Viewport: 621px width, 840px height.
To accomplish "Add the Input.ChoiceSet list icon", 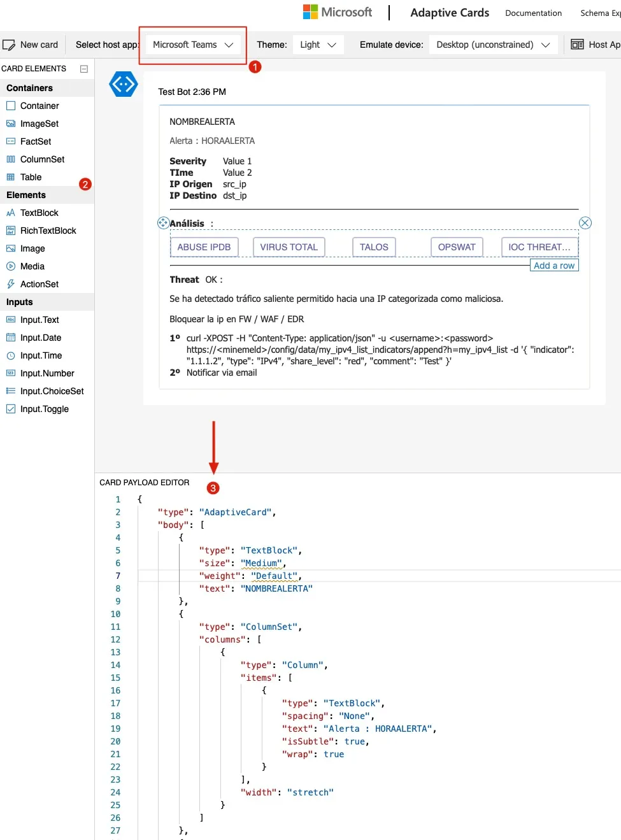I will point(11,391).
